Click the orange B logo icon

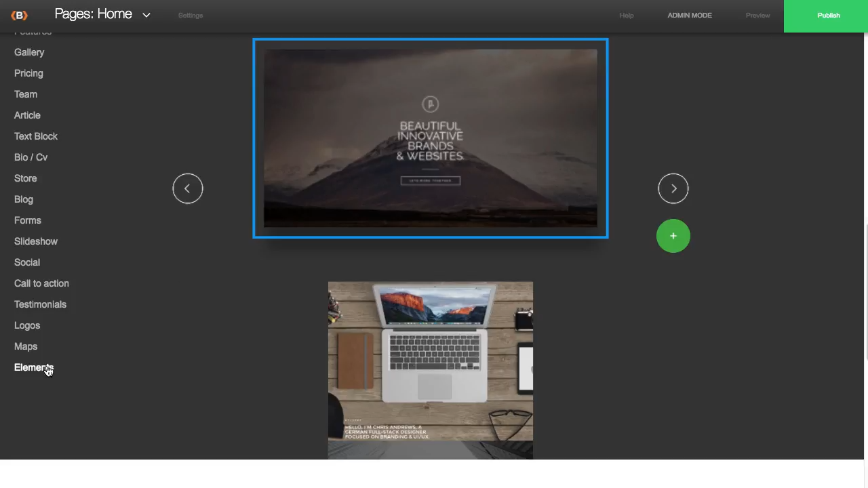[19, 16]
